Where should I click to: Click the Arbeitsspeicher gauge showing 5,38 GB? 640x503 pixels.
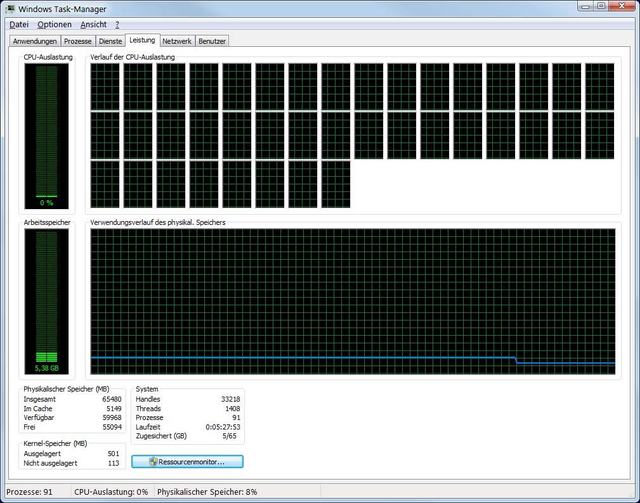pyautogui.click(x=46, y=300)
